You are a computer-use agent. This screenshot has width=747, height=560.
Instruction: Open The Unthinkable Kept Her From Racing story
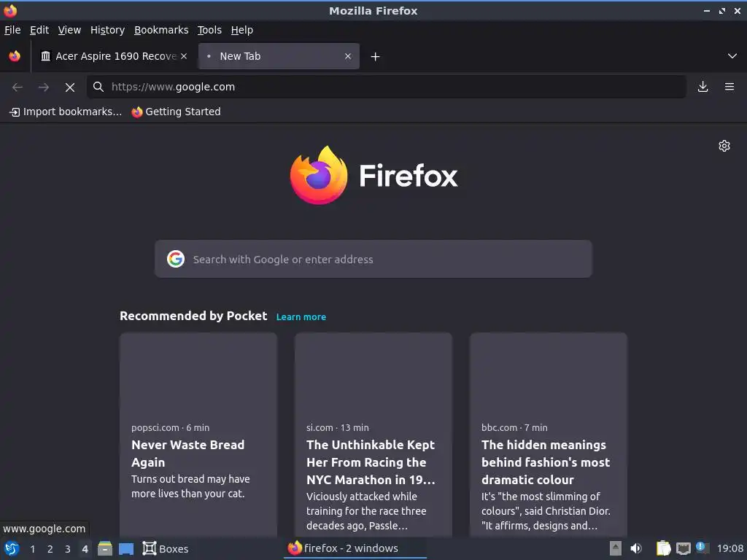coord(371,462)
